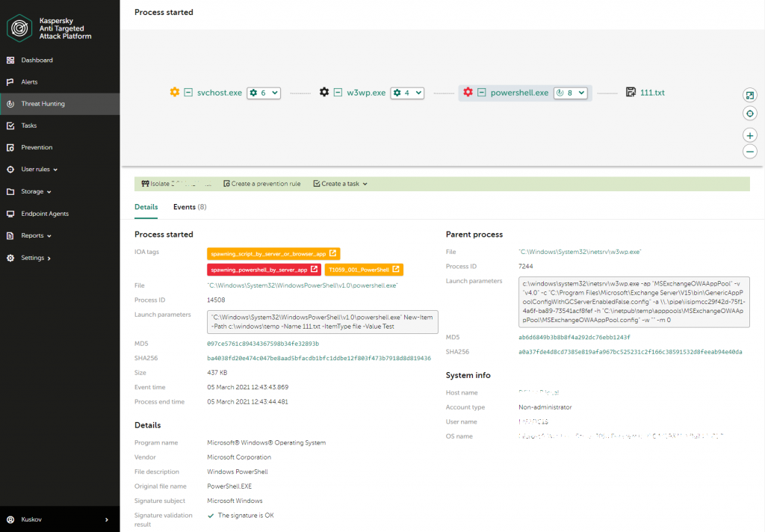Expand the Settings submenu arrow

(x=49, y=259)
